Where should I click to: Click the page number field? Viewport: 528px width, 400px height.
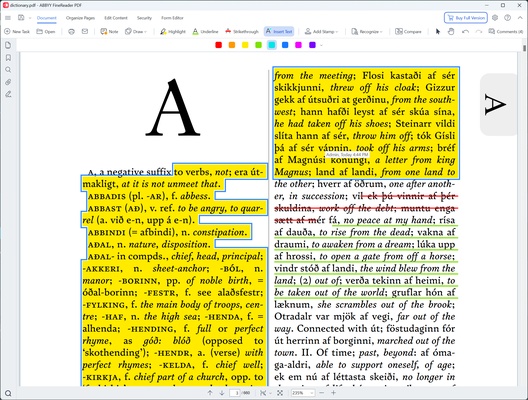[x=236, y=393]
